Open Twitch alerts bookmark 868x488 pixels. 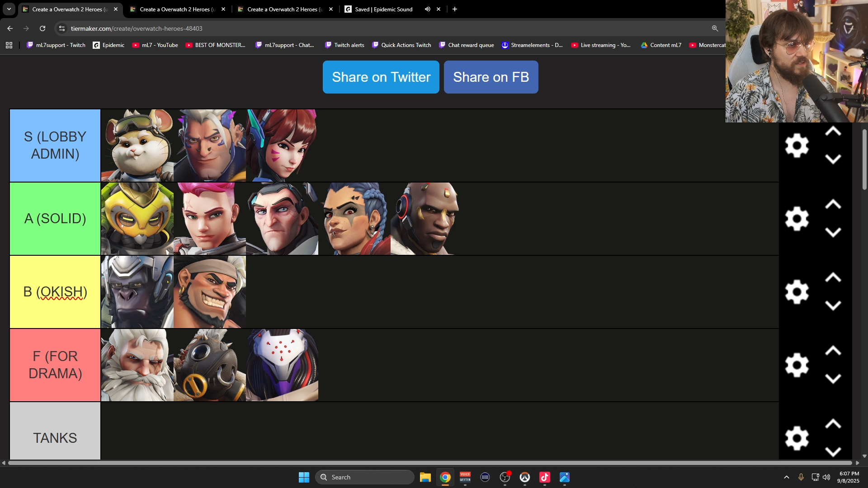tap(344, 45)
